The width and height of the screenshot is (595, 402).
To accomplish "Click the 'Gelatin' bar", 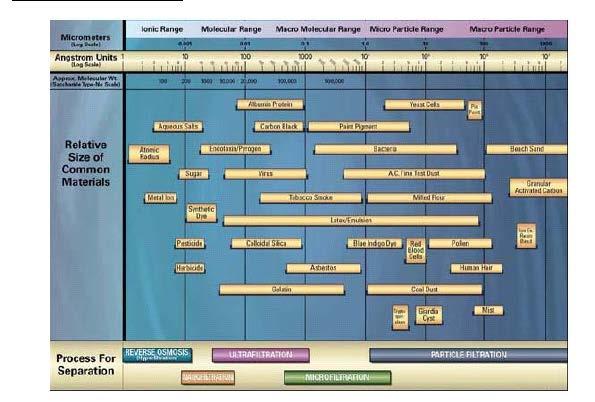I will [282, 290].
